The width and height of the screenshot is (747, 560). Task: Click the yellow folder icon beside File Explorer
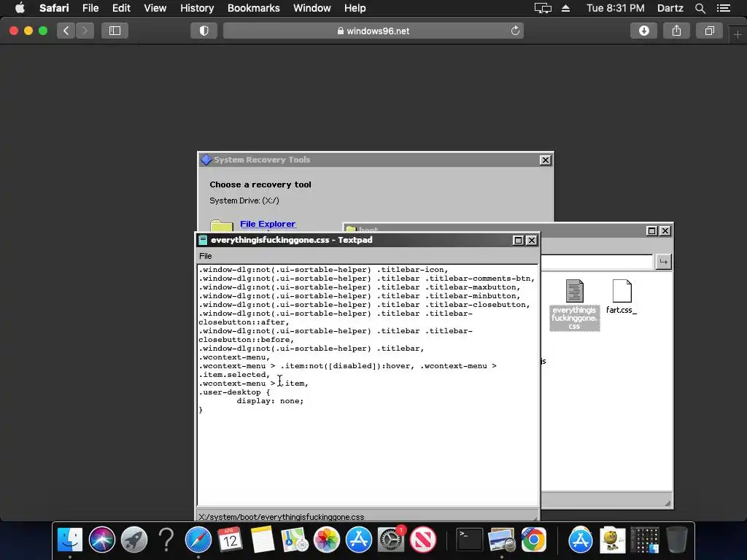pos(222,226)
